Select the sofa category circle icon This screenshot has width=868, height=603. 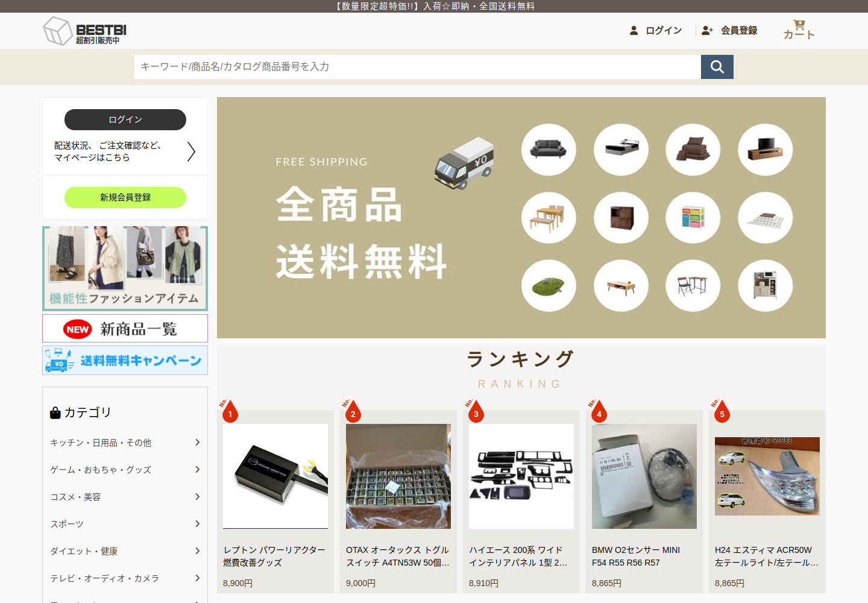click(549, 150)
